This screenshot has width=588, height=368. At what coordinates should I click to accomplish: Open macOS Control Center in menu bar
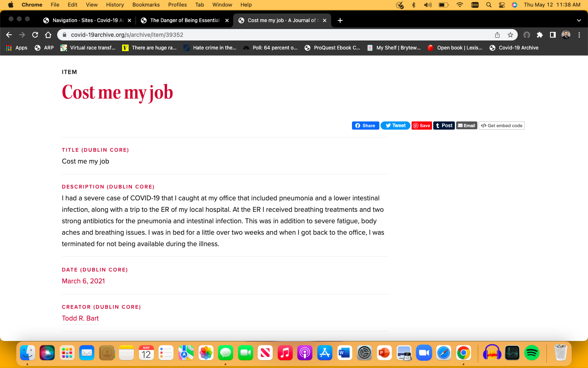point(502,5)
